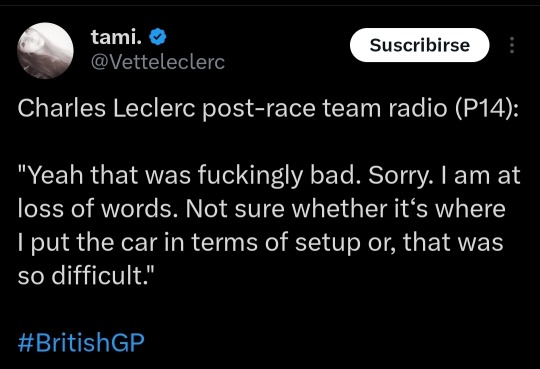Open tami.'s profile avatar picture
Screen dimensions: 540x369
[45, 51]
